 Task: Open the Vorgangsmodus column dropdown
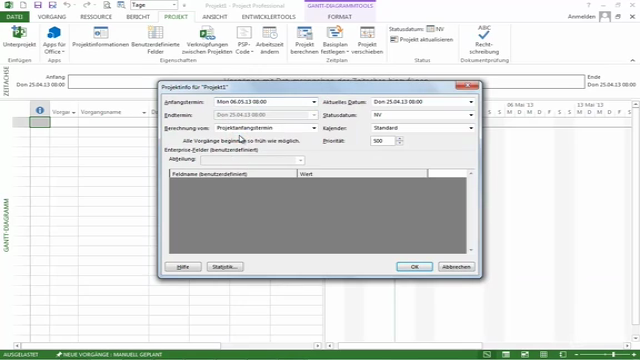click(x=73, y=112)
